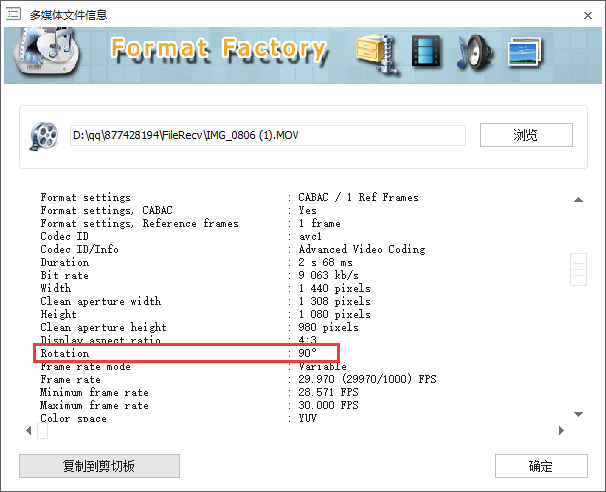Screen dimensions: 606x492
Task: Click the horizontal scrollbar left arrow
Action: point(28,431)
